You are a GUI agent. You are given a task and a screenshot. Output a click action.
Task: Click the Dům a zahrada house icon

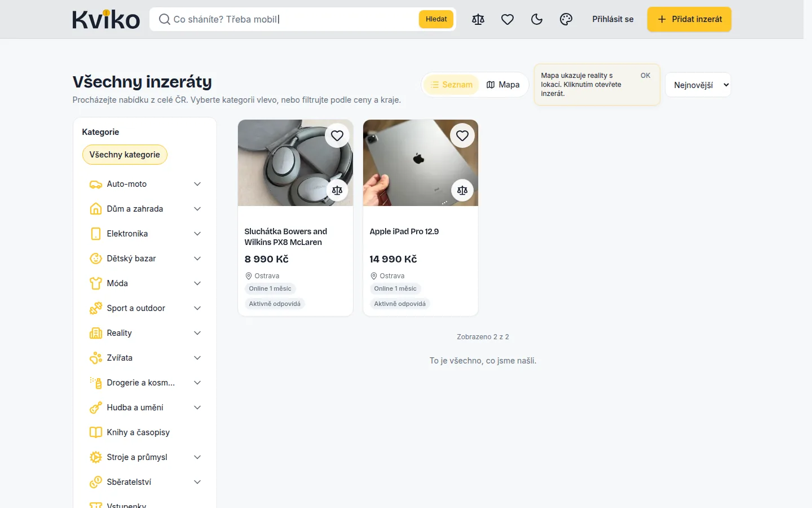pos(96,209)
